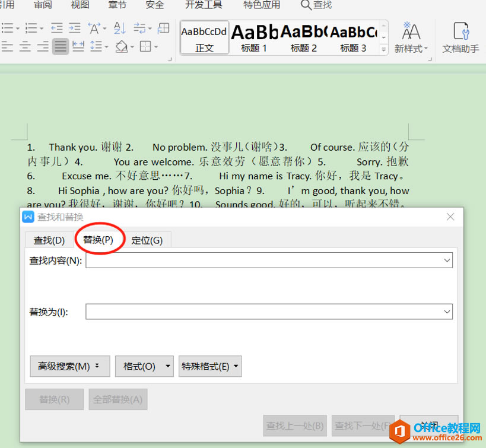Open the New Style (新样式) tool

click(x=411, y=37)
